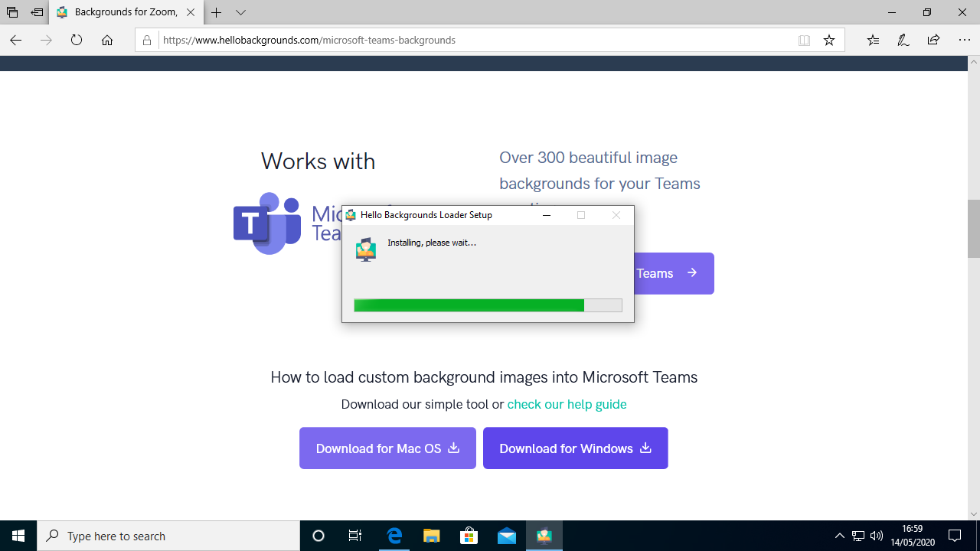Viewport: 980px width, 551px height.
Task: Toggle reading view icon
Action: 804,41
